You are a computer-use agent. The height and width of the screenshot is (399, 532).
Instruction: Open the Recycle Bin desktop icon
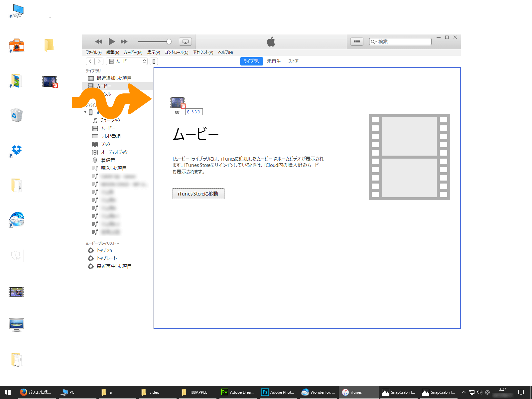(x=16, y=115)
